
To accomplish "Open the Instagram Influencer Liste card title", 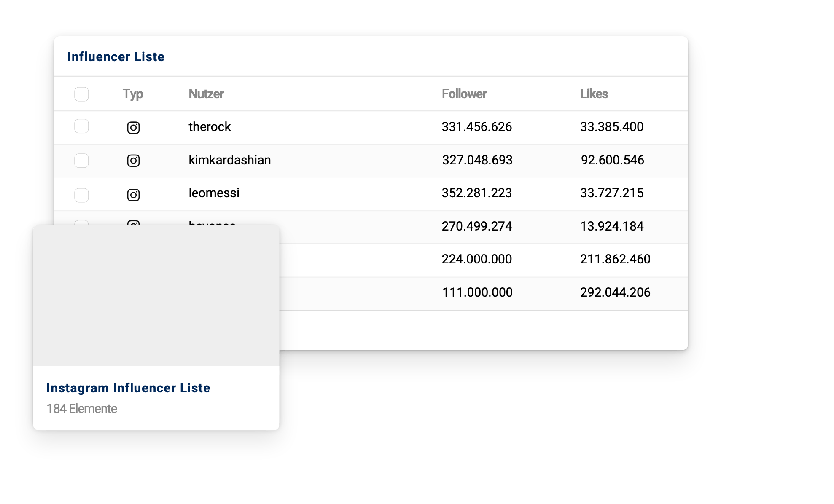I will click(x=128, y=388).
